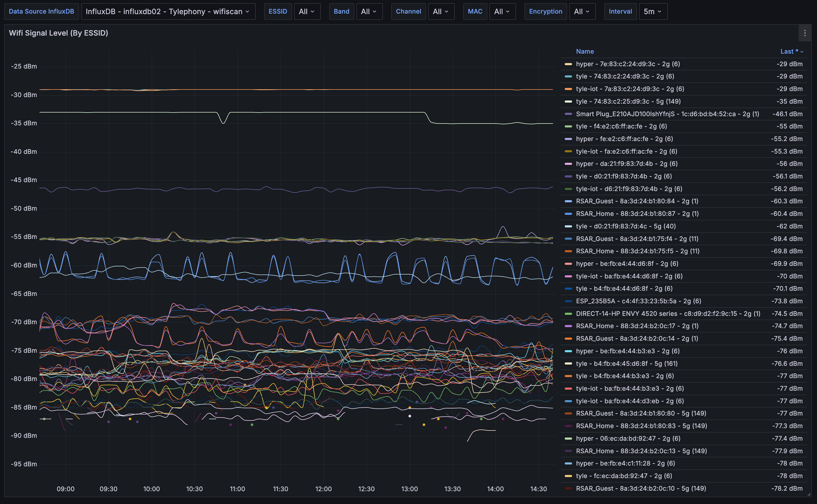The image size is (817, 504).
Task: Click the resize handle at the panel corner
Action: tap(809, 494)
